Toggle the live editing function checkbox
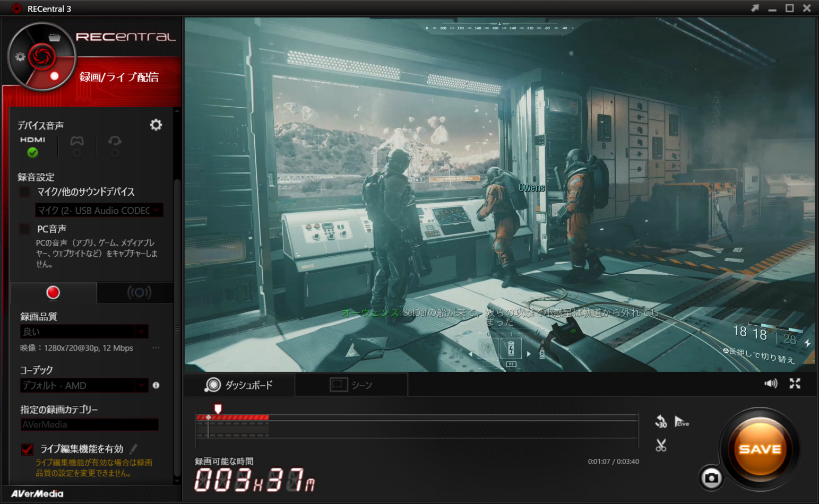Image resolution: width=819 pixels, height=504 pixels. (27, 449)
